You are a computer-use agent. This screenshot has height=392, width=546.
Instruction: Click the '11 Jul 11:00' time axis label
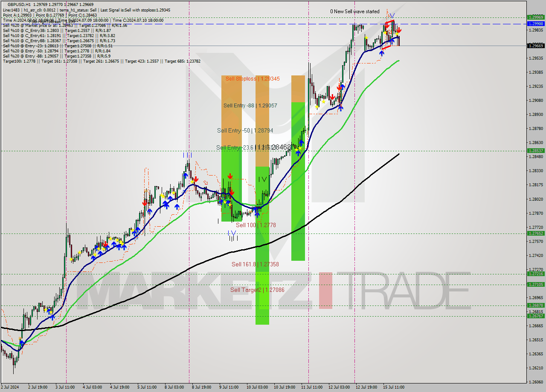coord(312,387)
